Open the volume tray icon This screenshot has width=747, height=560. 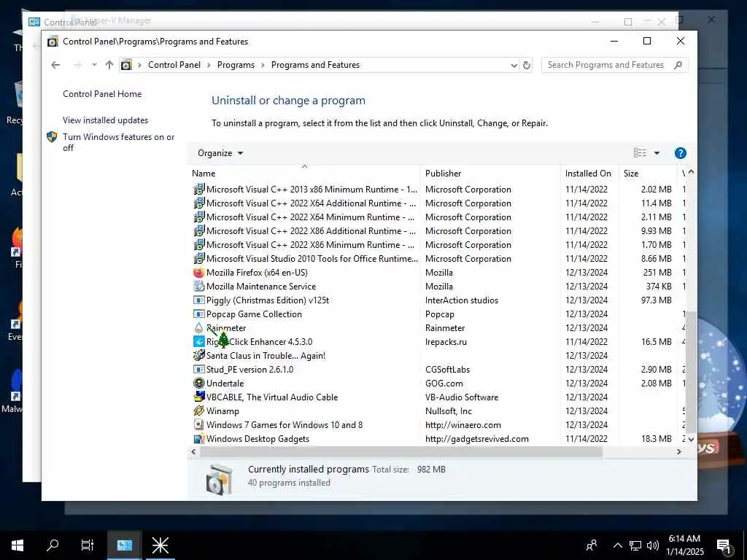pos(653,545)
